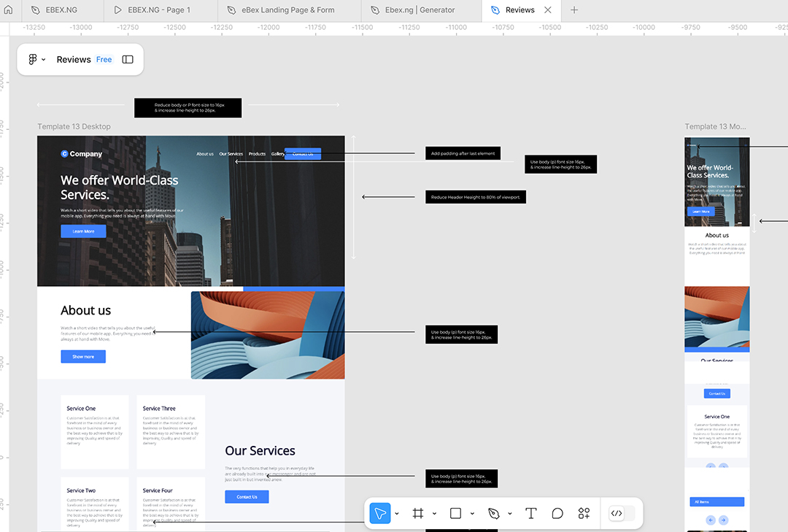Select the Service One title in mobile frame
The image size is (788, 532).
click(717, 417)
